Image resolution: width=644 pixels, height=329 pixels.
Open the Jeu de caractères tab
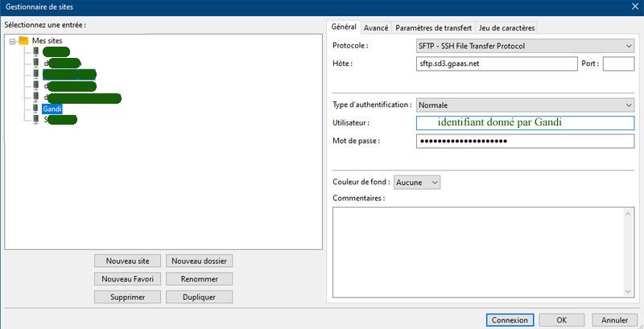click(x=506, y=27)
